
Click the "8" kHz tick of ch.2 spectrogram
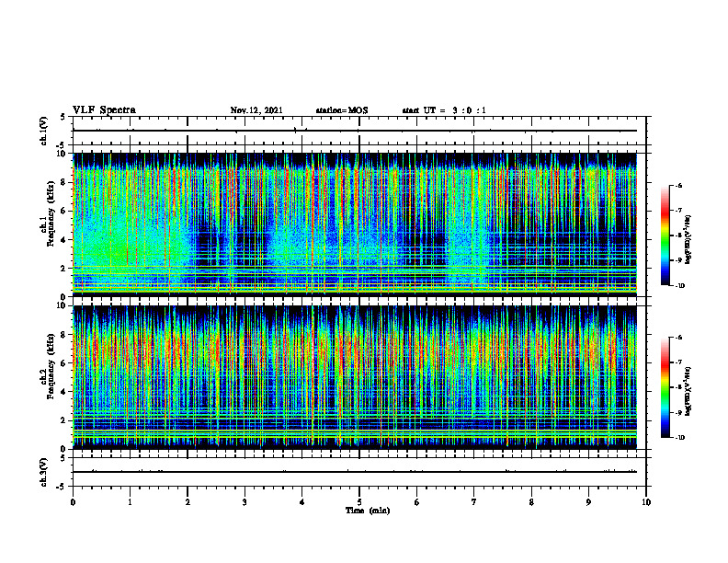pyautogui.click(x=64, y=335)
